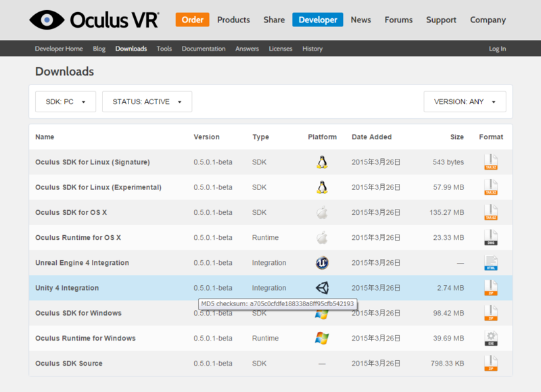This screenshot has width=541, height=392.
Task: Open the Log In link
Action: click(x=497, y=49)
